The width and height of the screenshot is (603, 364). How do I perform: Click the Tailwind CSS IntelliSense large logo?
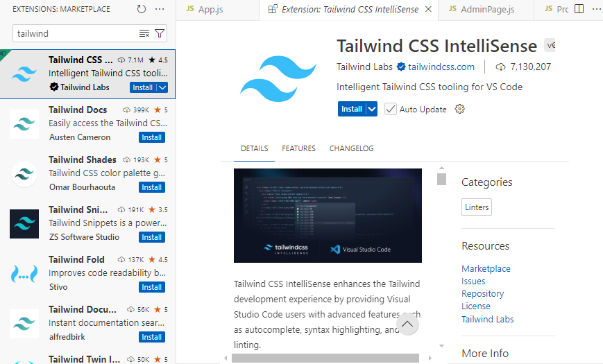point(278,79)
